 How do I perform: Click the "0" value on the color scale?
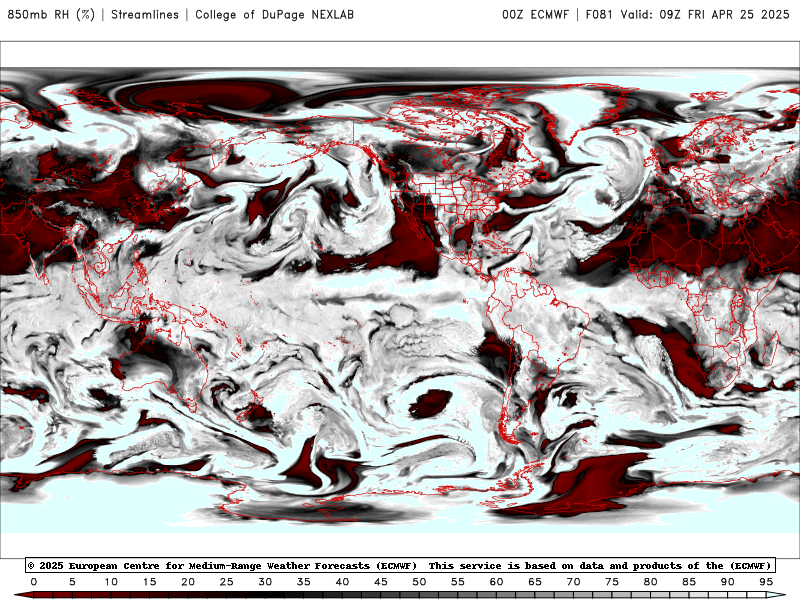34,582
